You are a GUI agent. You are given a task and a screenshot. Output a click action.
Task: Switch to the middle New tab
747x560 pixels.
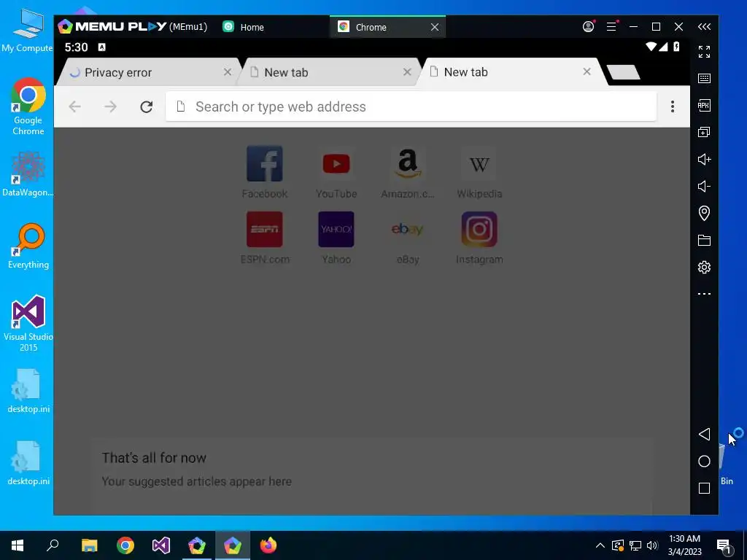tap(328, 72)
